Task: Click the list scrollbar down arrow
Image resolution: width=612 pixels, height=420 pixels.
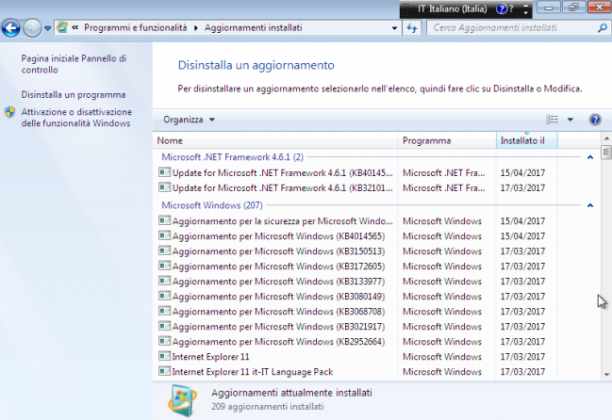Action: click(606, 374)
